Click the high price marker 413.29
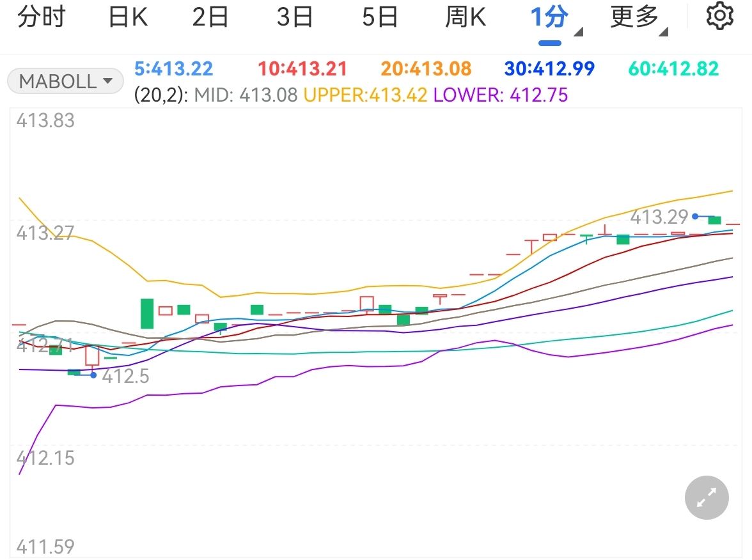The image size is (752, 560). (x=659, y=217)
